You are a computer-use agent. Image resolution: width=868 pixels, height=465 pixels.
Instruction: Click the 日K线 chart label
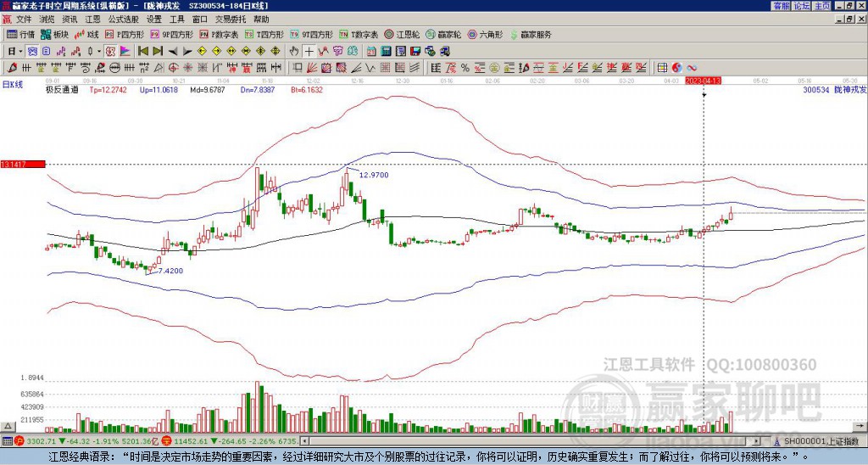[x=13, y=84]
